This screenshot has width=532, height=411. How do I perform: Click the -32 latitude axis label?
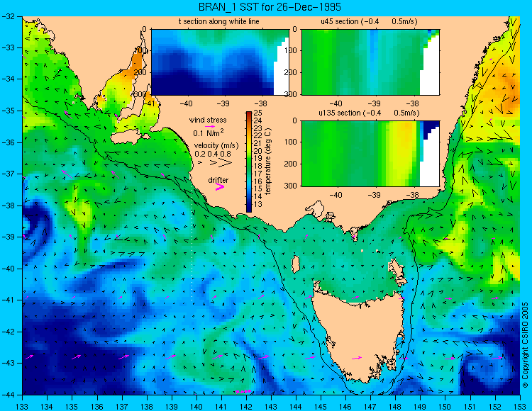9,16
